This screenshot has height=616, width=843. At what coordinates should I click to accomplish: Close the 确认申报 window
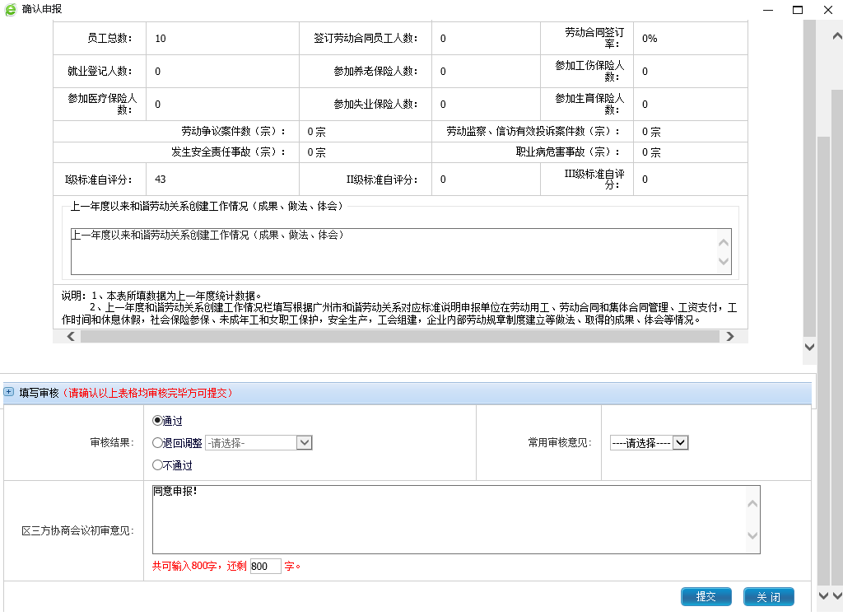pyautogui.click(x=828, y=10)
